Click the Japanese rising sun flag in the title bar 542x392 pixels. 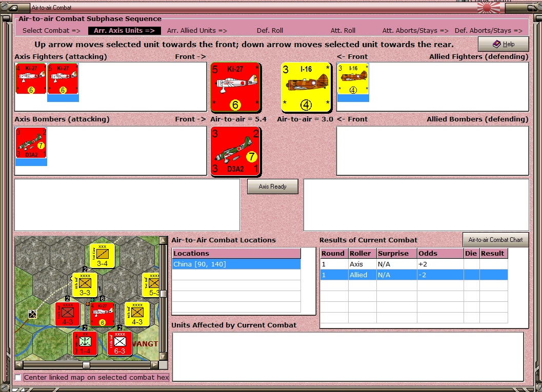click(489, 8)
